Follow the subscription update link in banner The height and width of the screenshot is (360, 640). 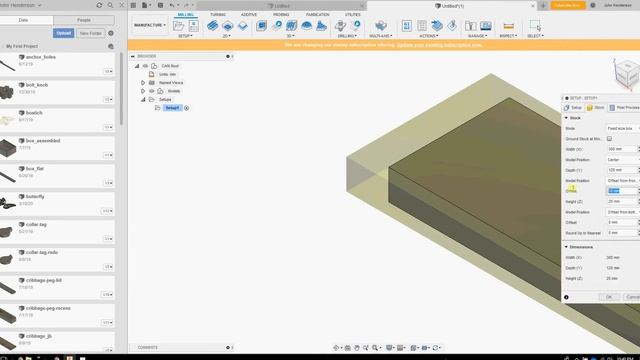point(439,45)
